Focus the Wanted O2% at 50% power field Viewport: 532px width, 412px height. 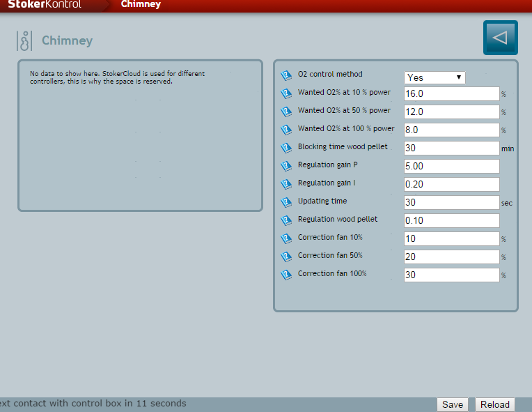(x=451, y=112)
